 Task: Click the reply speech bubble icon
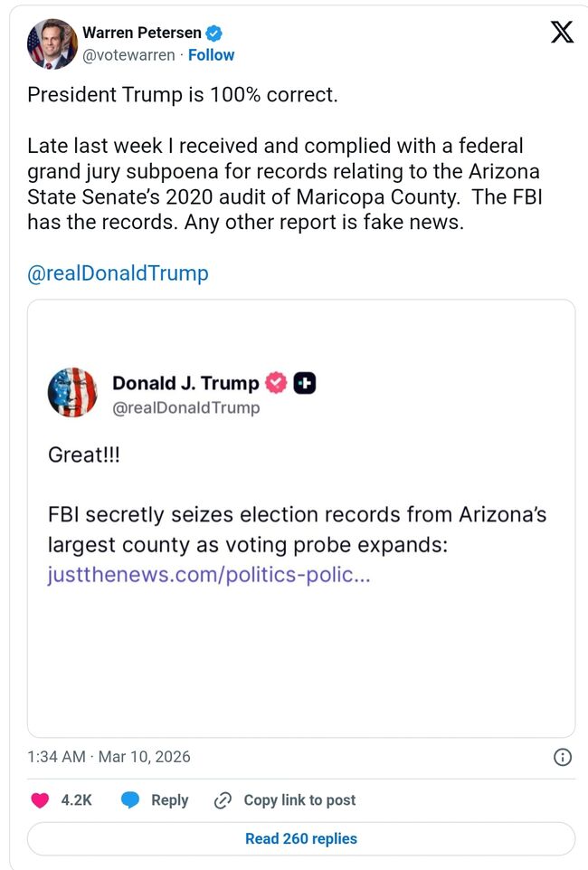coord(131,800)
